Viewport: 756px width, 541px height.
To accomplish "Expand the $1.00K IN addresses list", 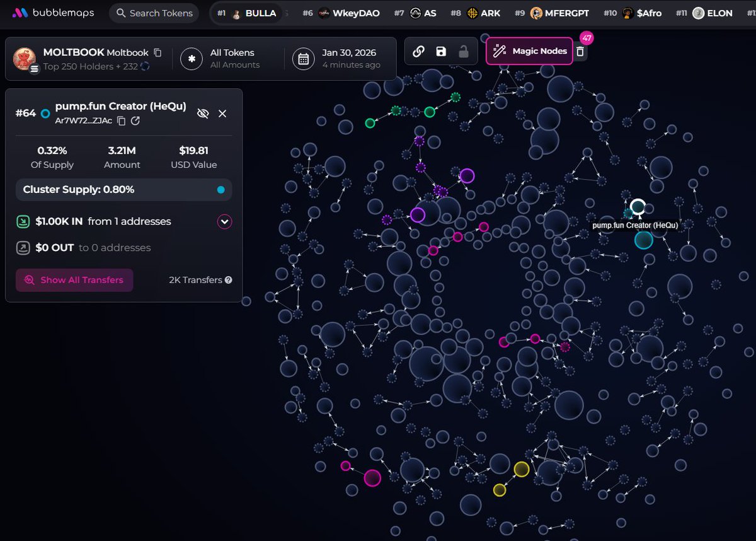I will tap(225, 221).
